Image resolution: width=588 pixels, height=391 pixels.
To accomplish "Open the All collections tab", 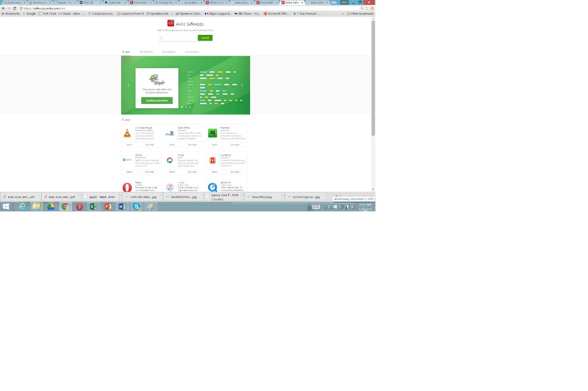I will pyautogui.click(x=146, y=52).
